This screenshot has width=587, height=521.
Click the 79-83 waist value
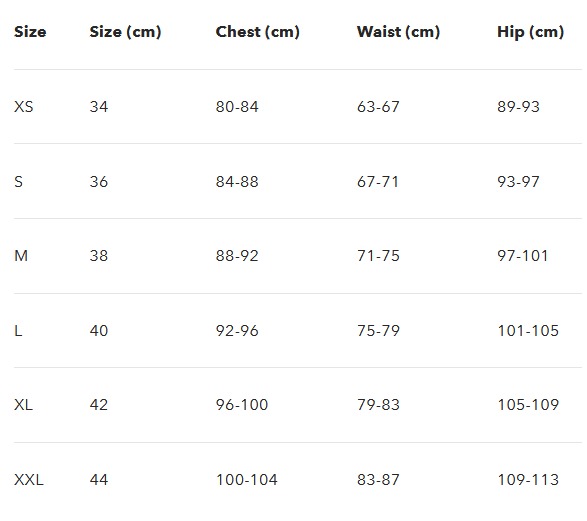(x=378, y=405)
